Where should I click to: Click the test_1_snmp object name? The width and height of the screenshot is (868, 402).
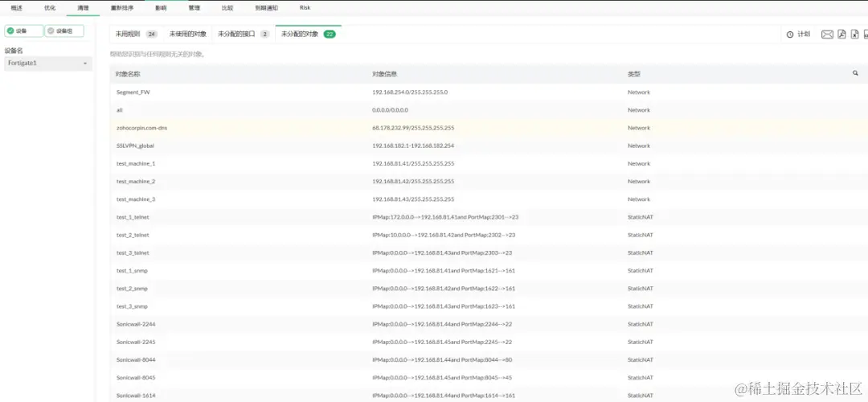point(132,271)
